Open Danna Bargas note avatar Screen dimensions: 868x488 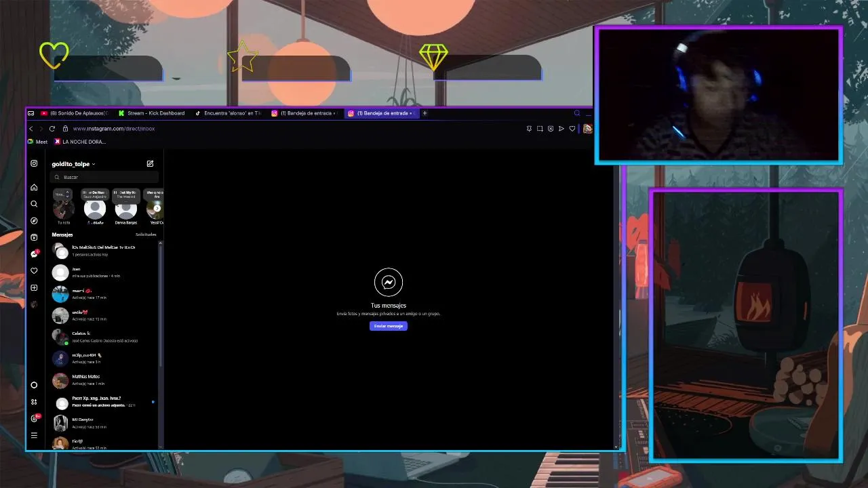tap(126, 208)
